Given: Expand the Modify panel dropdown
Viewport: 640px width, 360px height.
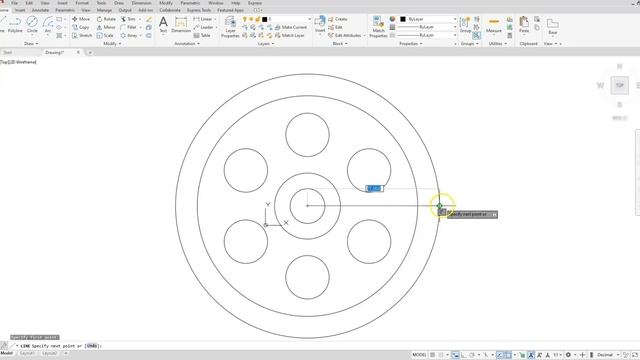Looking at the screenshot, I should (x=112, y=43).
